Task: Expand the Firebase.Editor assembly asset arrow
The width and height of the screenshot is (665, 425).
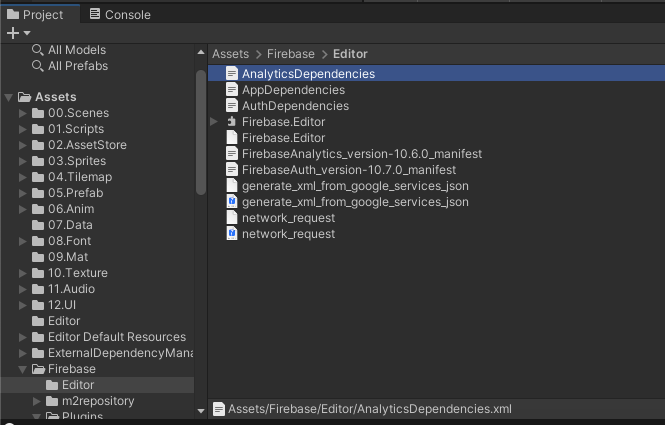Action: click(214, 122)
